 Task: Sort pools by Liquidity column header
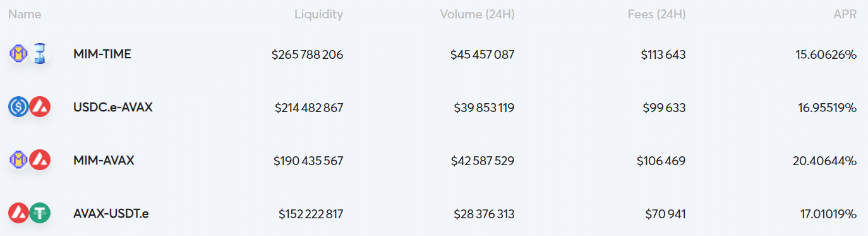coord(319,14)
